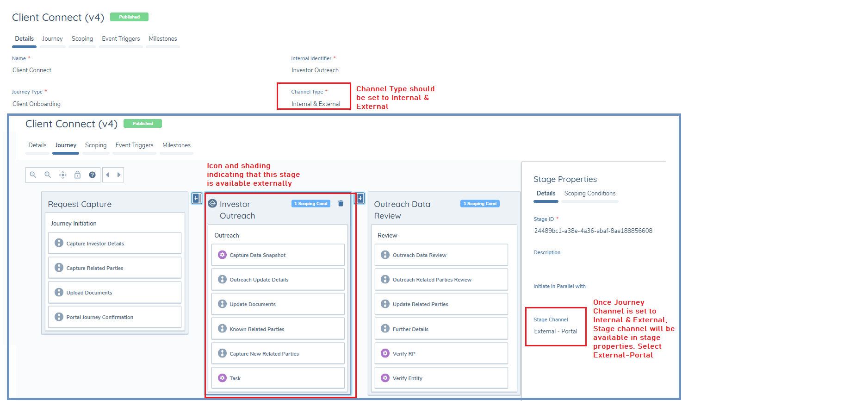Navigate right with the forward arrow
Screen dimensions: 868x401
[119, 175]
